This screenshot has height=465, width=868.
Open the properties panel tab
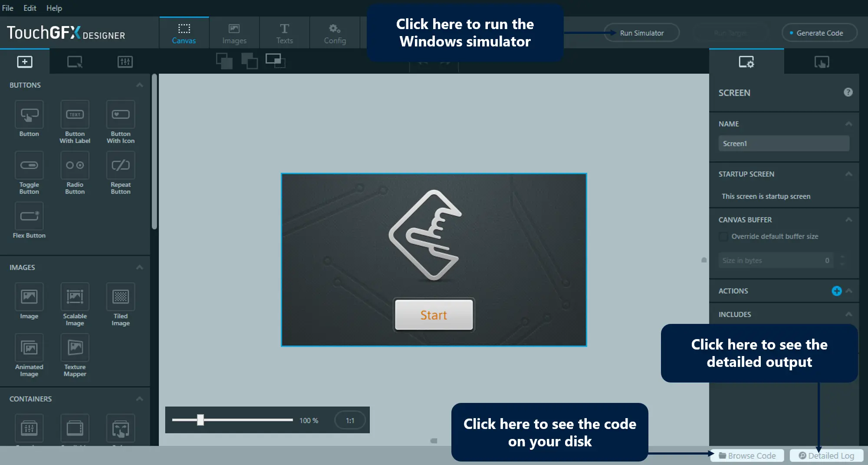click(x=746, y=62)
